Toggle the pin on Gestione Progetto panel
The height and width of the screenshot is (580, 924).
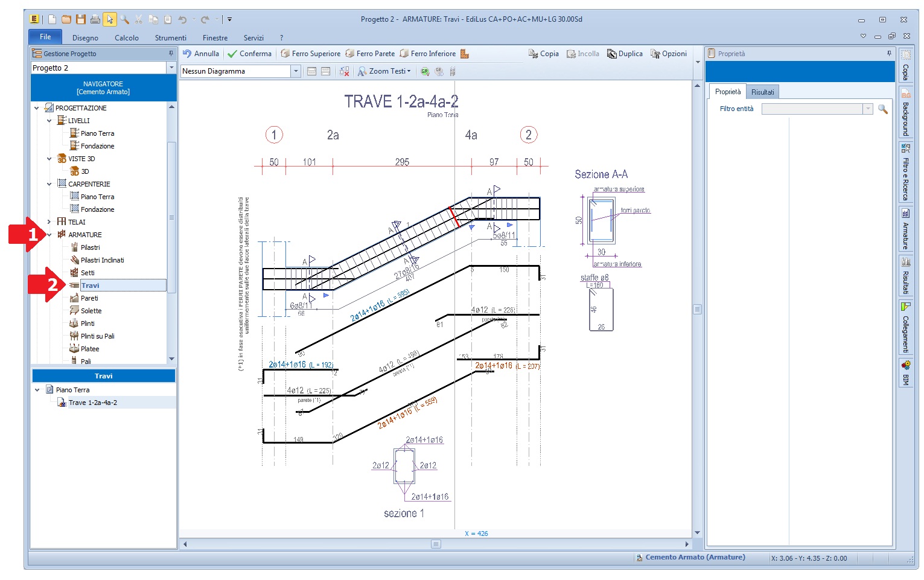point(171,54)
